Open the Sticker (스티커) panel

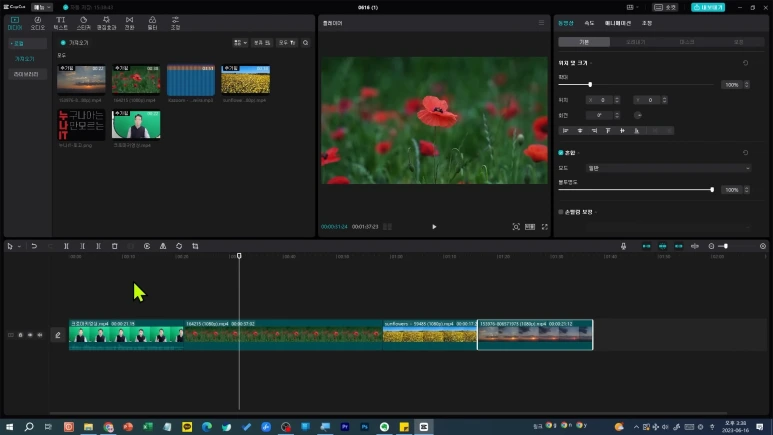84,22
